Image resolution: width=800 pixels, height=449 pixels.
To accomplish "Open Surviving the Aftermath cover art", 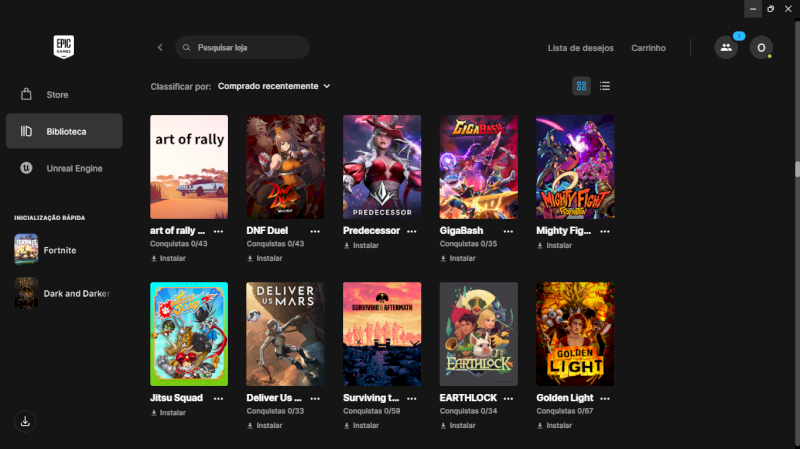I will coord(382,334).
